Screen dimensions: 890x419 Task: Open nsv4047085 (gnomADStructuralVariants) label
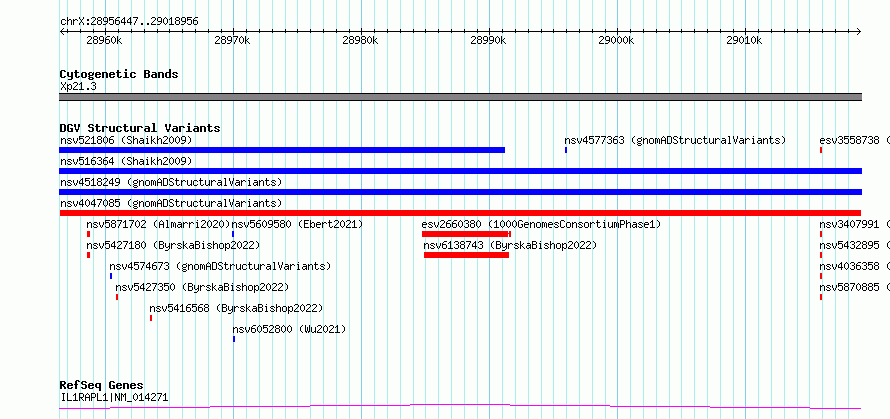pos(171,203)
